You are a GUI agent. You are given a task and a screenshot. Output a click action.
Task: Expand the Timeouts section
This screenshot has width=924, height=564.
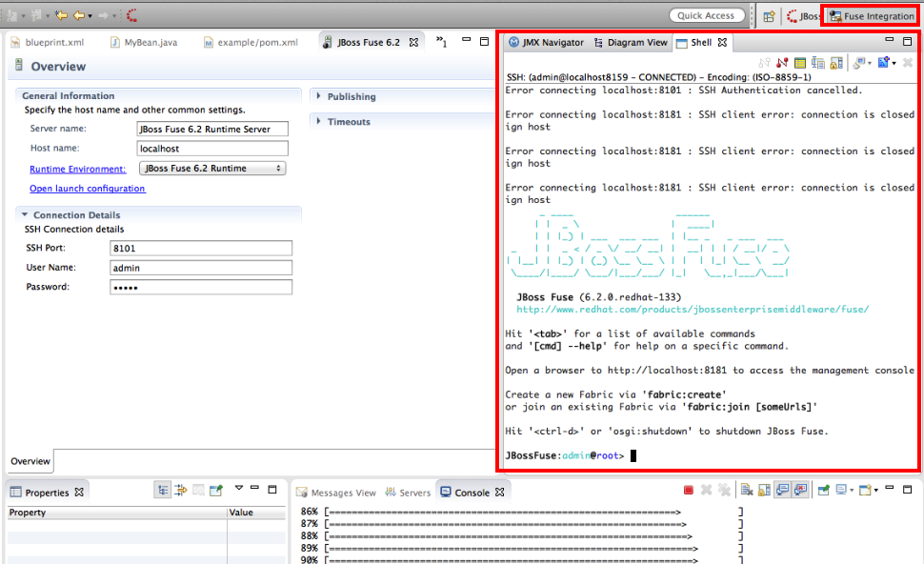tap(319, 121)
